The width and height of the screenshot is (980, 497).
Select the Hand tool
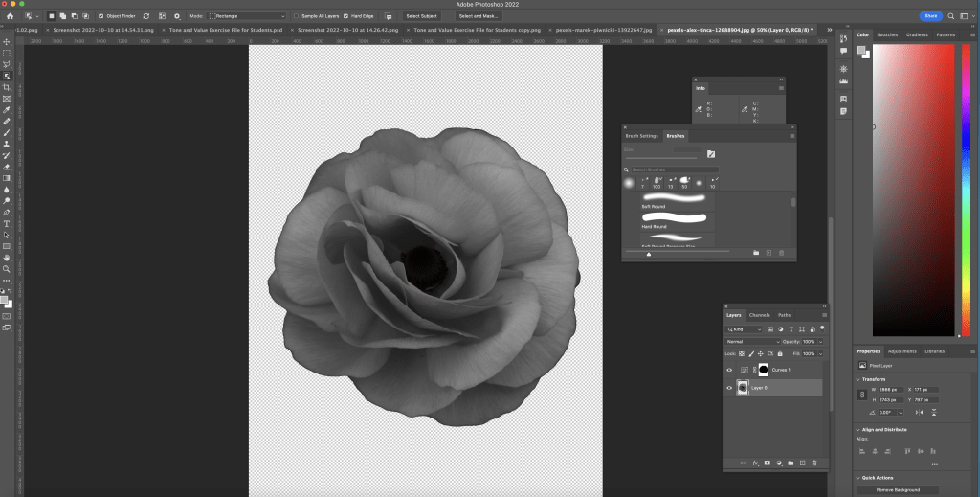click(7, 258)
